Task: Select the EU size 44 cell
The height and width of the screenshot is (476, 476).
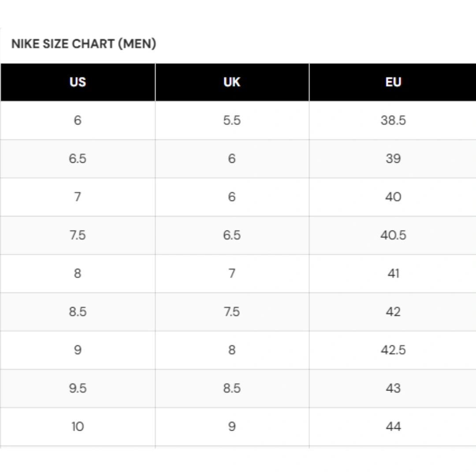Action: [x=393, y=427]
